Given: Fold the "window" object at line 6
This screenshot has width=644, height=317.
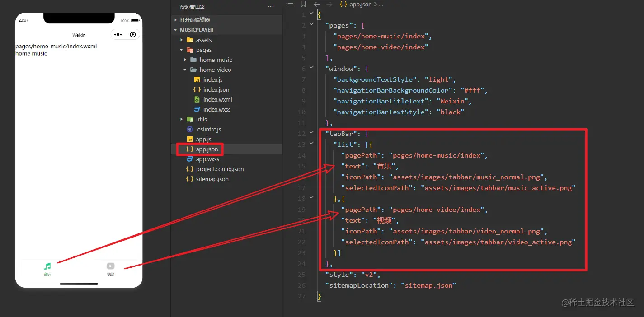Looking at the screenshot, I should 311,67.
